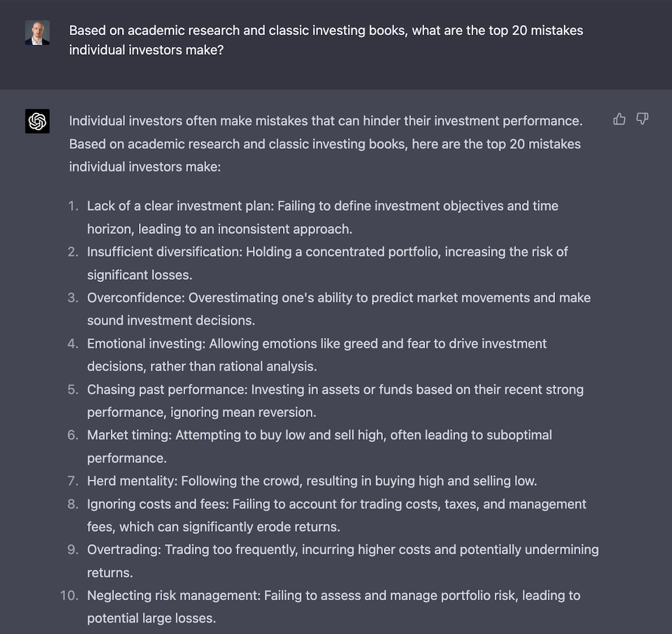Select the Neglecting risk management item
672x634 pixels.
(x=333, y=606)
